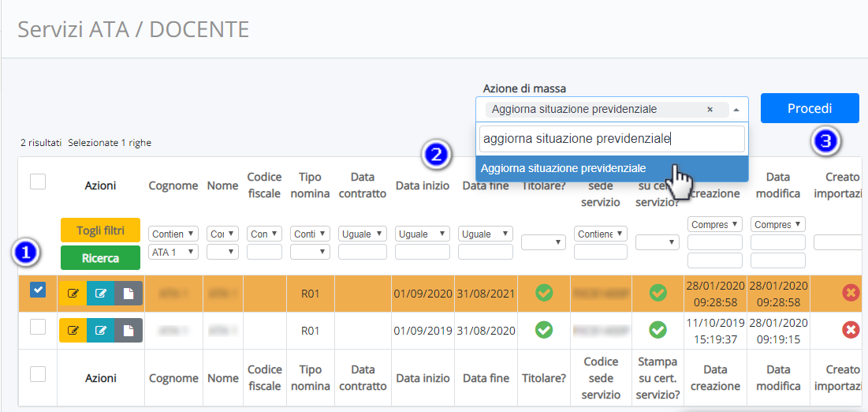Click footer Titolare? column label
Image resolution: width=868 pixels, height=412 pixels.
(544, 378)
